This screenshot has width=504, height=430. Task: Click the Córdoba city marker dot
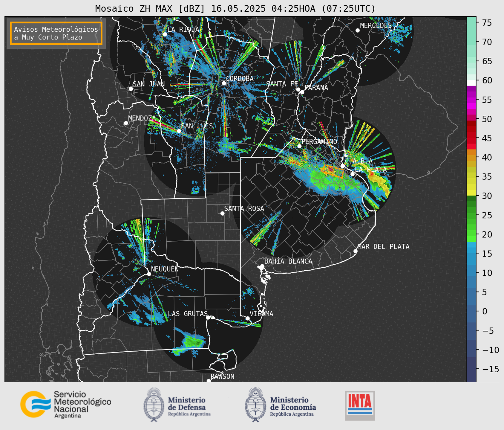(224, 83)
